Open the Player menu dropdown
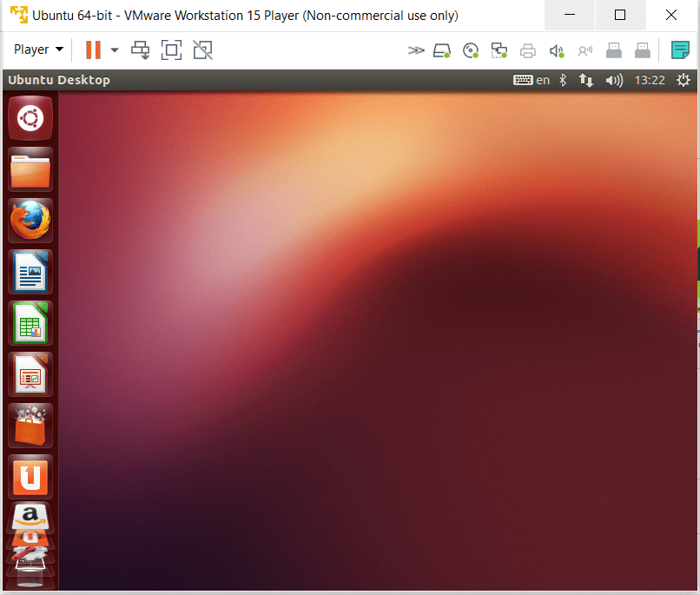Image resolution: width=700 pixels, height=595 pixels. point(38,50)
